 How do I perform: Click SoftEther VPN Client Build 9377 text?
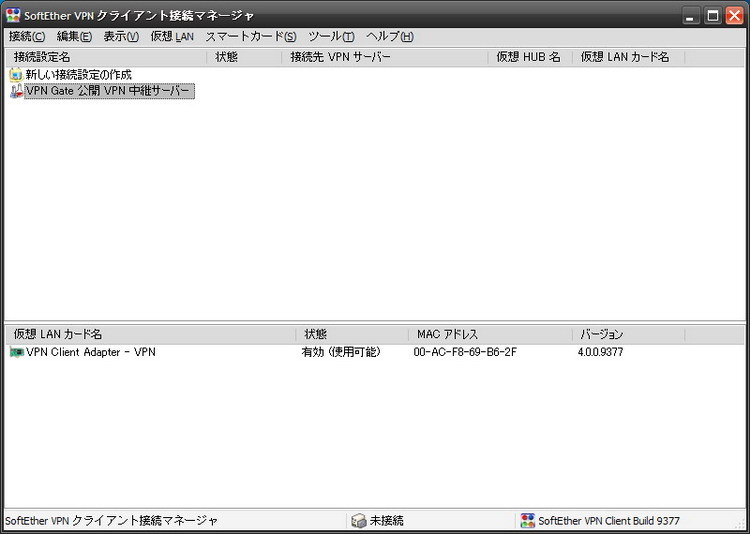[x=609, y=521]
